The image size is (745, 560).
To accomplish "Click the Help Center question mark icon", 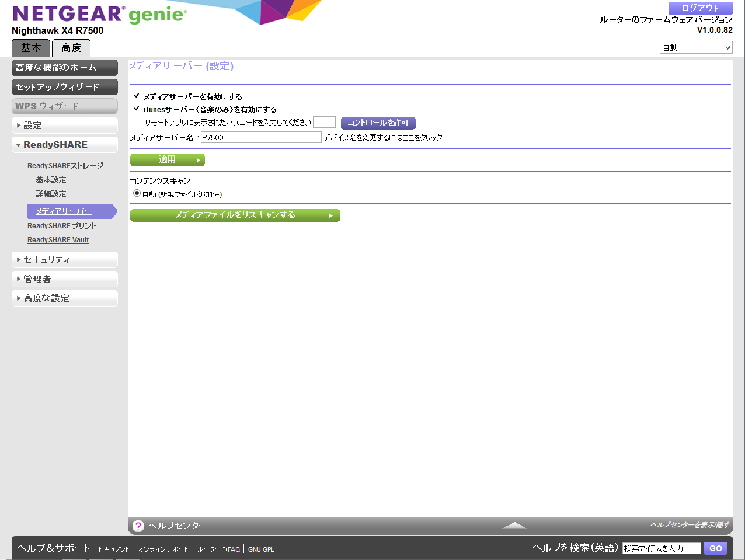I will tap(138, 526).
